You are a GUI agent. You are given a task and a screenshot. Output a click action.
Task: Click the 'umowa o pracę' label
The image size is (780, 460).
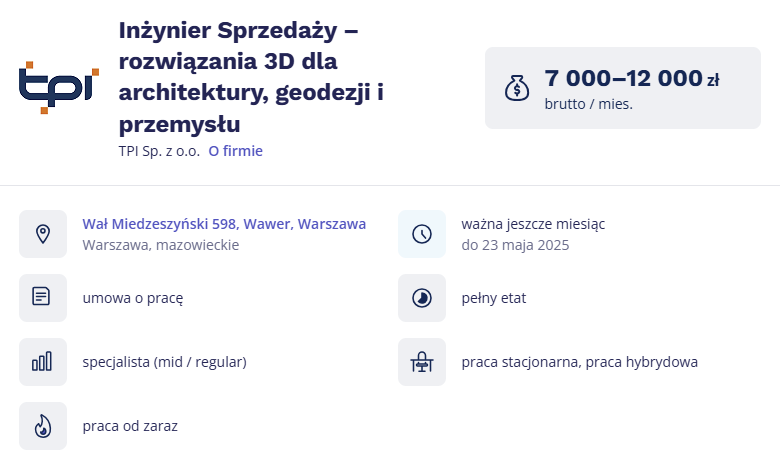click(x=133, y=298)
